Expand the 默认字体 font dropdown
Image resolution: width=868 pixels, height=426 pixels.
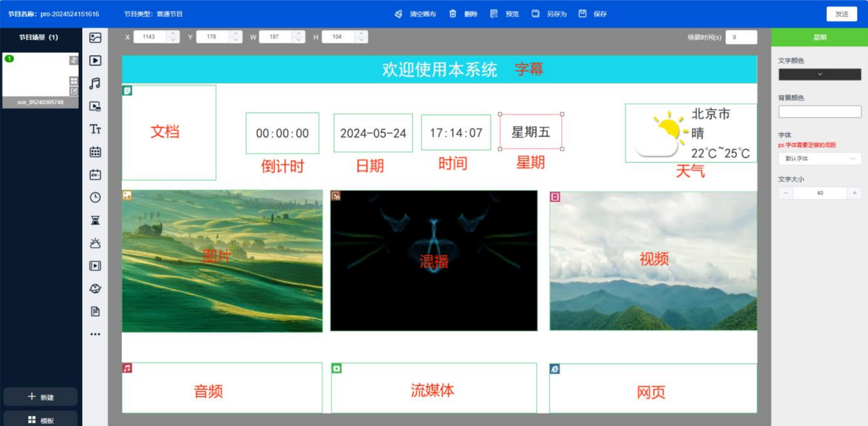[819, 159]
